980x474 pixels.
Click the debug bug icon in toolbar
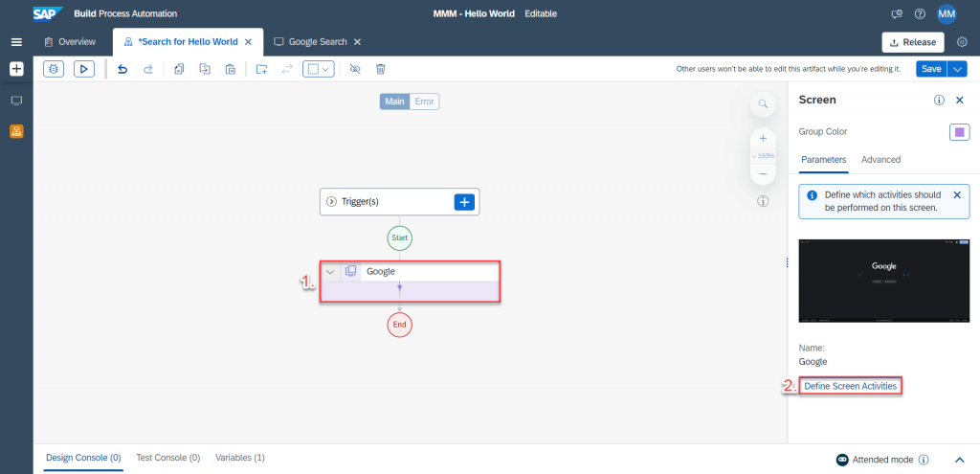(x=54, y=69)
